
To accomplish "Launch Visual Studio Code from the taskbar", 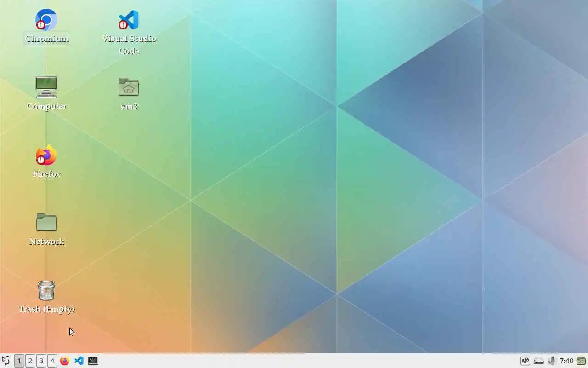I will (79, 361).
